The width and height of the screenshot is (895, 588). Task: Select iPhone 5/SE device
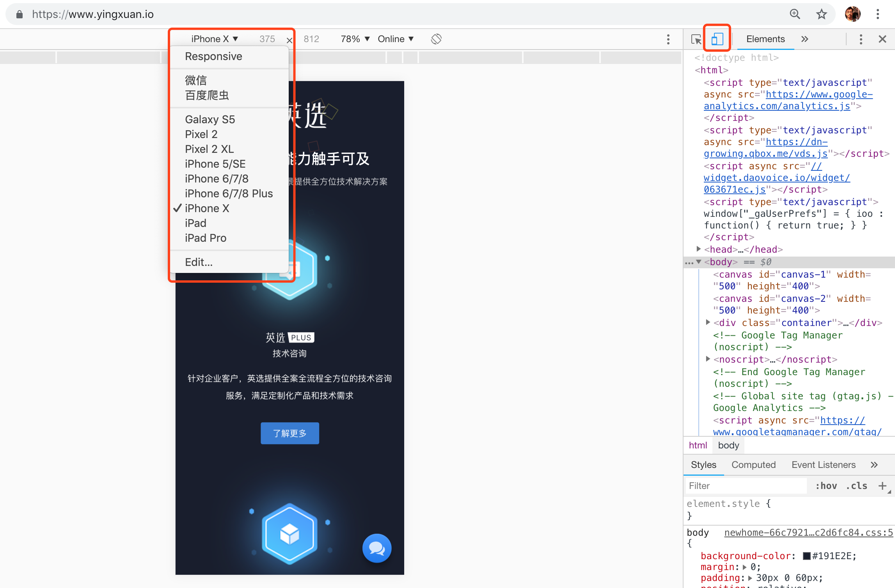click(229, 164)
